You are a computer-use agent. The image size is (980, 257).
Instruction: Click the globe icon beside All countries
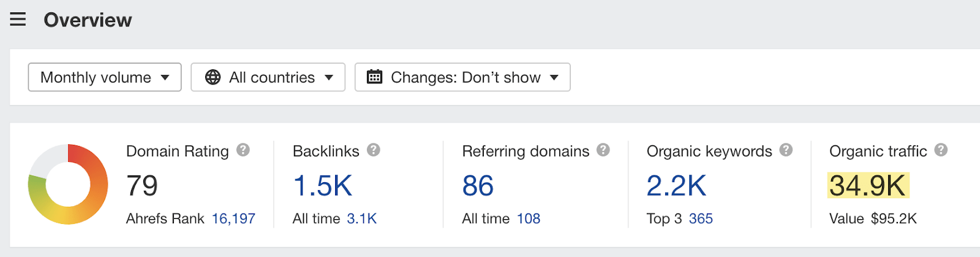coord(213,77)
